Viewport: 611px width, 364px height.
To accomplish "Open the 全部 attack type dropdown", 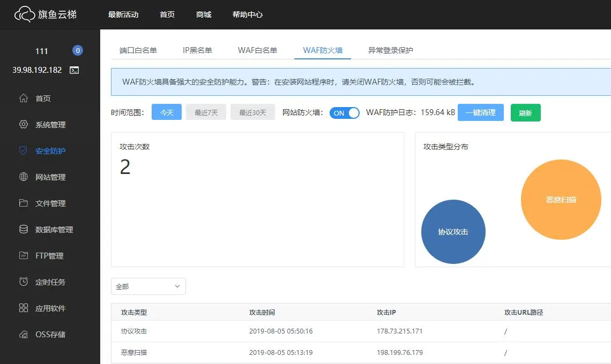I will tap(148, 286).
